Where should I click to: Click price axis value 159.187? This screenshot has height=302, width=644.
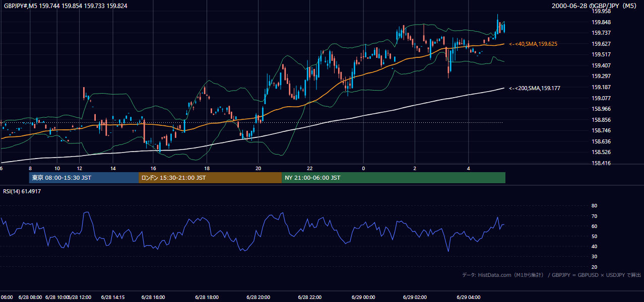coord(601,87)
